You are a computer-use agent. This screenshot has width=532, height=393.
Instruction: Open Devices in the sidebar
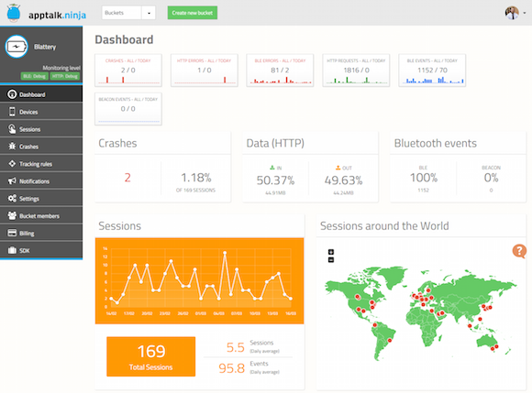(x=41, y=112)
